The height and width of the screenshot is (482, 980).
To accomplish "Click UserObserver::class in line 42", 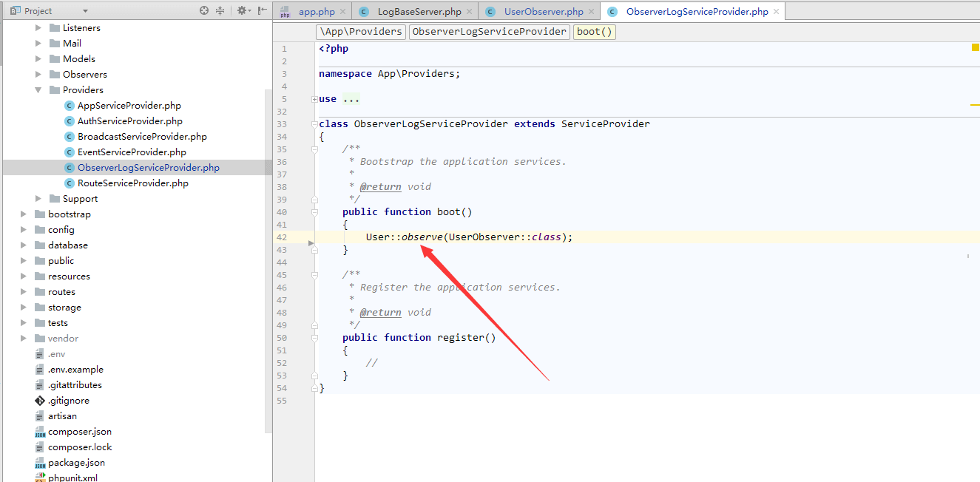I will click(x=504, y=237).
